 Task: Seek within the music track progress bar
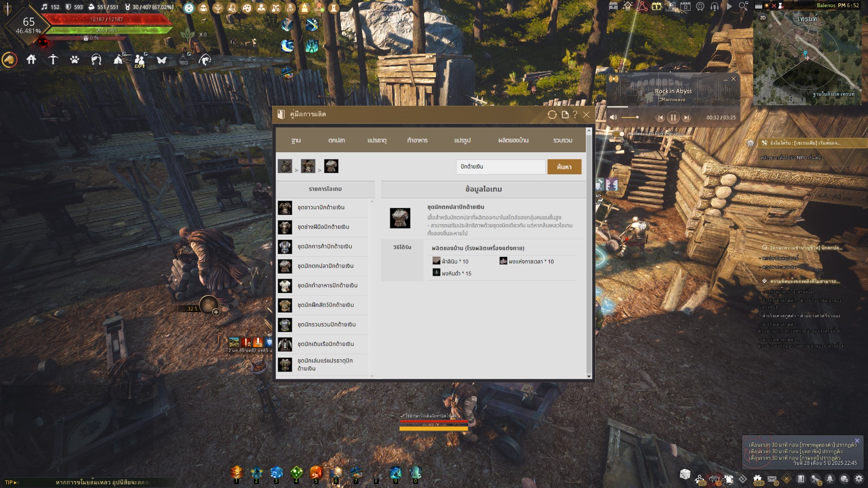click(673, 107)
